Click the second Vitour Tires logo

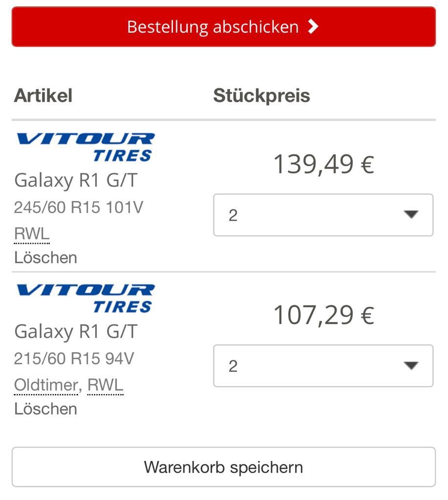point(85,298)
